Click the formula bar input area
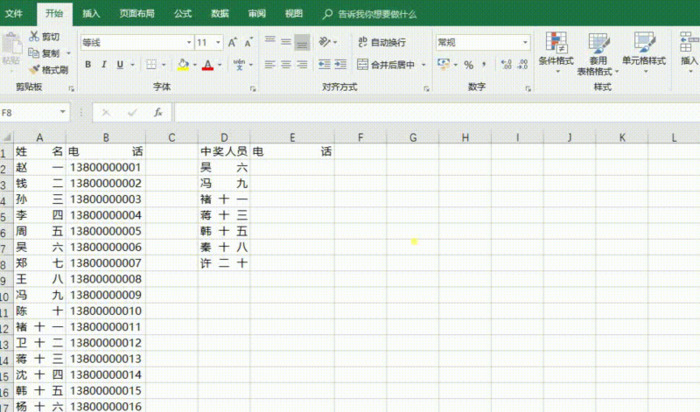 coord(437,112)
